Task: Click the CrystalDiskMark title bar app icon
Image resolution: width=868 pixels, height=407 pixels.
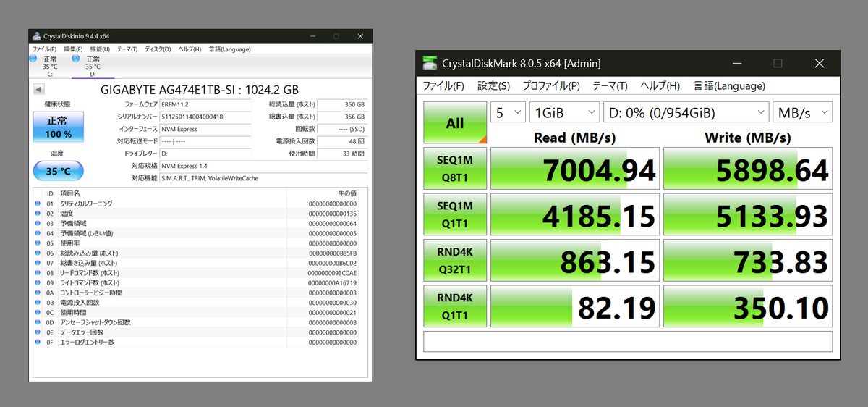Action: 430,63
